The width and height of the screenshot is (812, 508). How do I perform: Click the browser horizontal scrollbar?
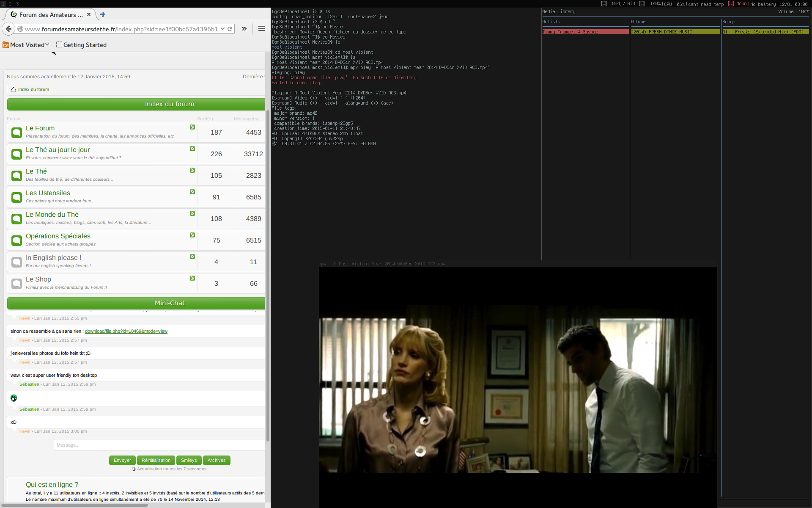[74, 505]
